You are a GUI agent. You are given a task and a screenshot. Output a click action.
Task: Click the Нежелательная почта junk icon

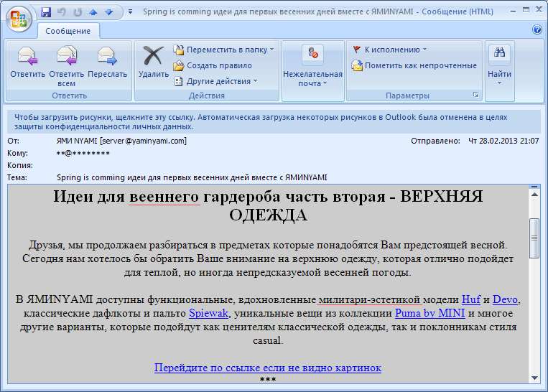(x=313, y=54)
